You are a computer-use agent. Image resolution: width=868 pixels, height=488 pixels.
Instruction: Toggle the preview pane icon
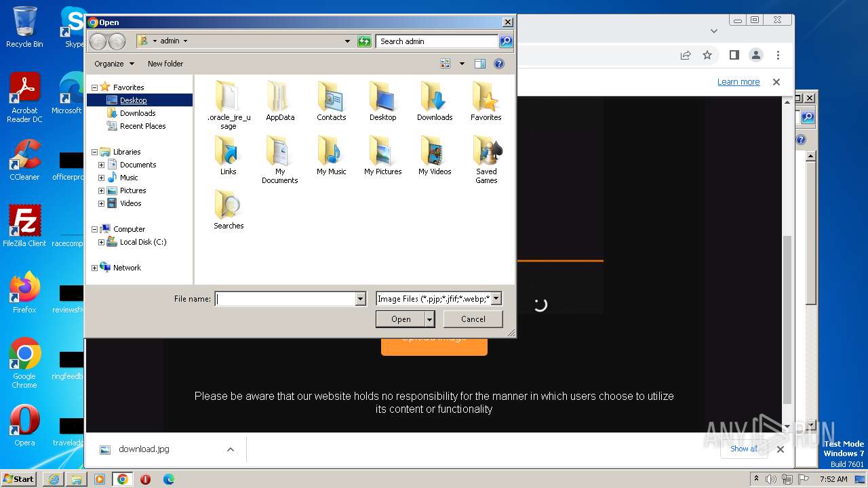(x=480, y=64)
